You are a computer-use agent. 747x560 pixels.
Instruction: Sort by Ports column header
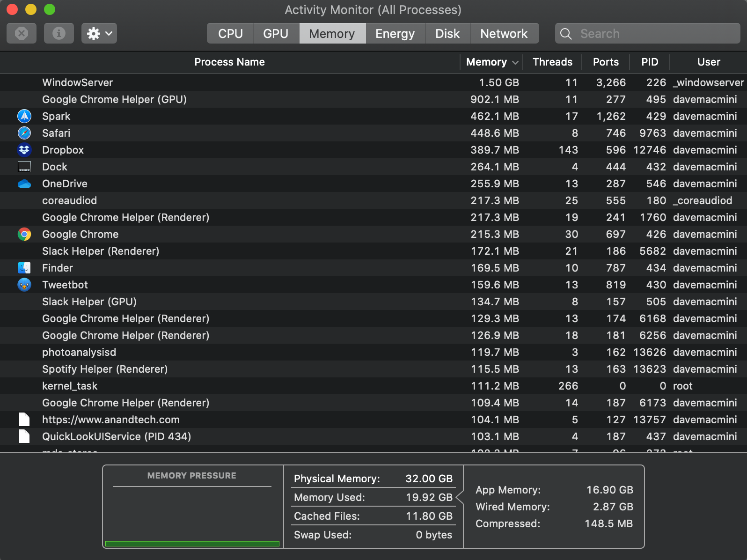(606, 62)
